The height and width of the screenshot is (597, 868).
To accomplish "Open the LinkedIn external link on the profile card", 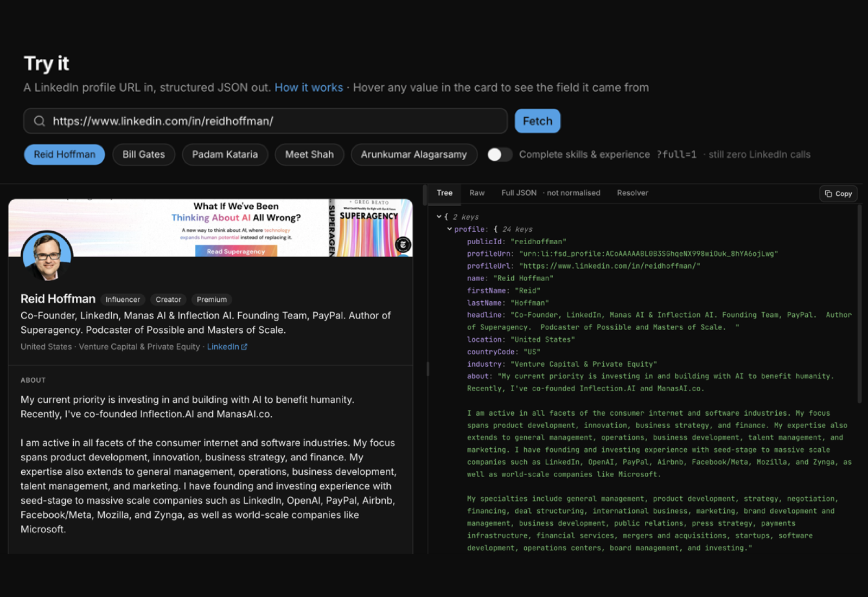I will tap(227, 347).
